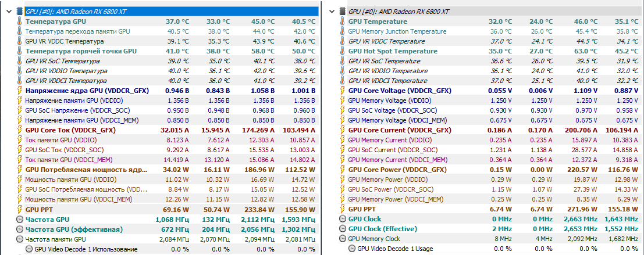
Task: Click thermometer icon beside GPU Memory Junction Temperature
Action: [343, 31]
